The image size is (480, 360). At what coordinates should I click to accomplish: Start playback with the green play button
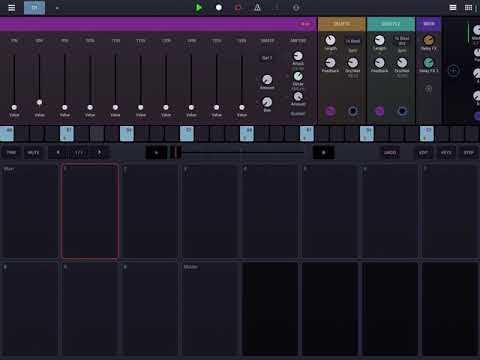tap(199, 7)
